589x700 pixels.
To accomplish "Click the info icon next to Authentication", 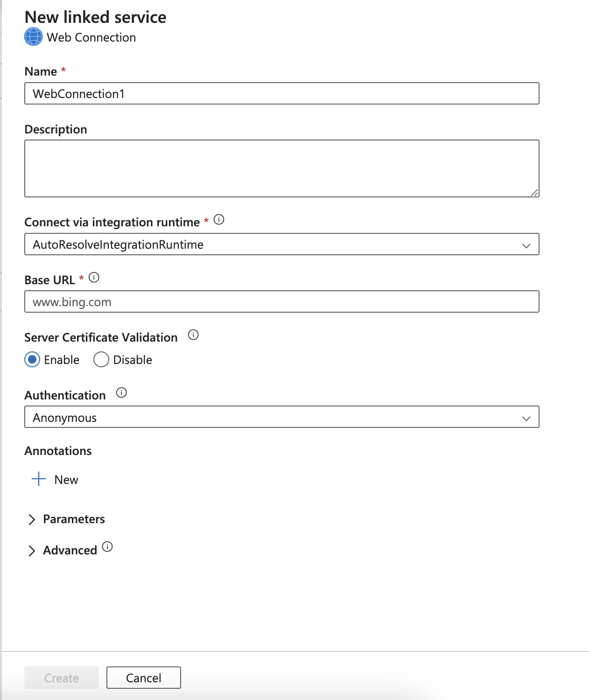I will point(121,393).
